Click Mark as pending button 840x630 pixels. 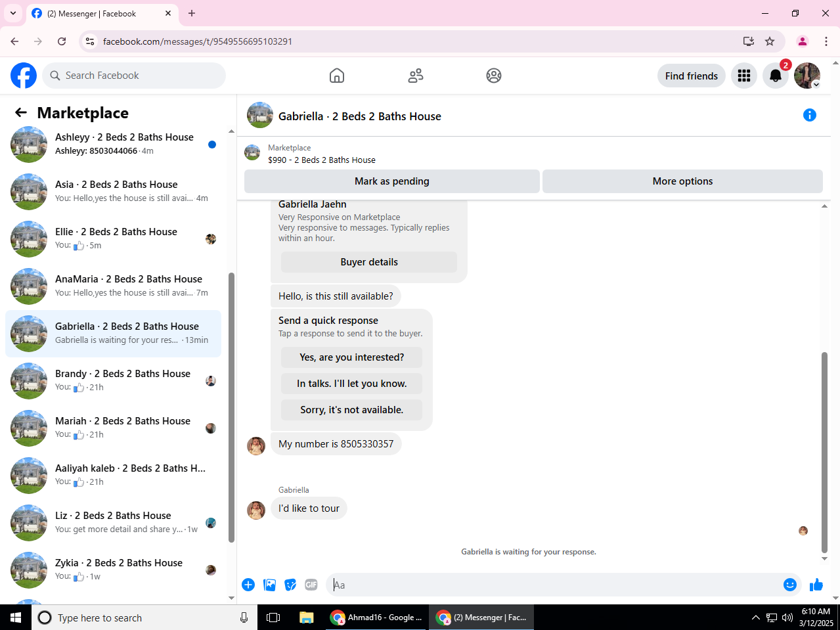click(392, 181)
